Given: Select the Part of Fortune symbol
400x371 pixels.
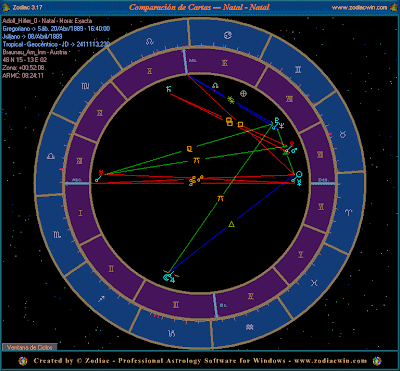Looking at the screenshot, I should tap(244, 94).
